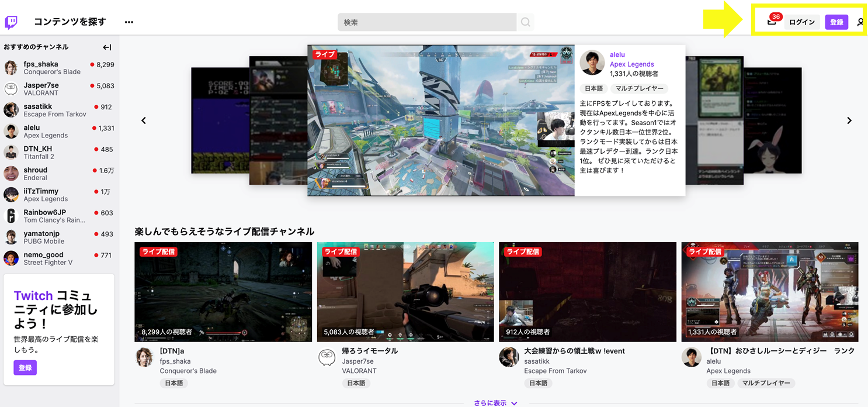
Task: Expand さらに表示 show more chevron
Action: tap(514, 403)
